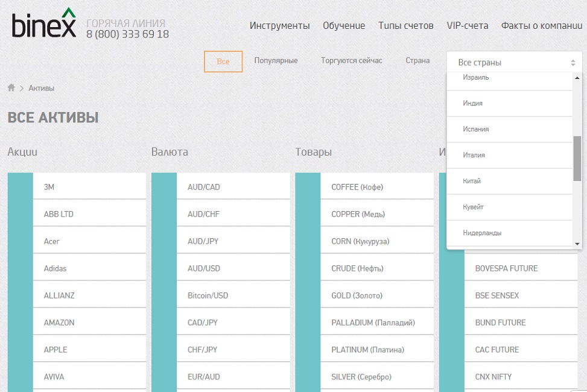Select CORN (Кукуруза) commodity
Screen dimensions: 587x392
pos(377,240)
